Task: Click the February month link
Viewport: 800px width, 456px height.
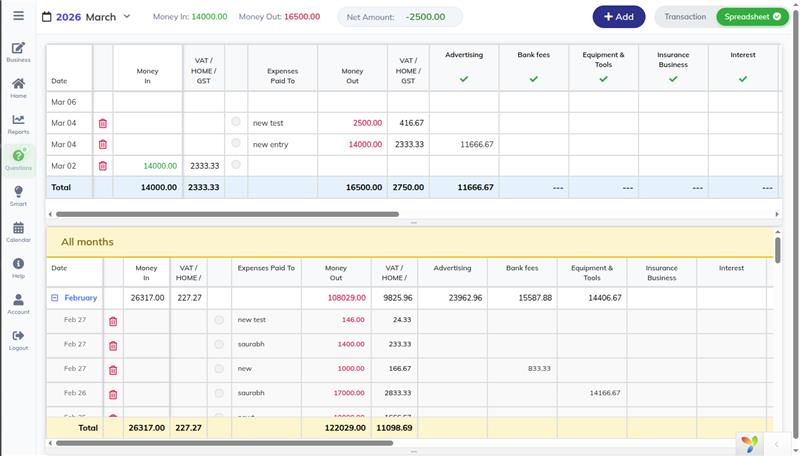Action: pos(81,298)
